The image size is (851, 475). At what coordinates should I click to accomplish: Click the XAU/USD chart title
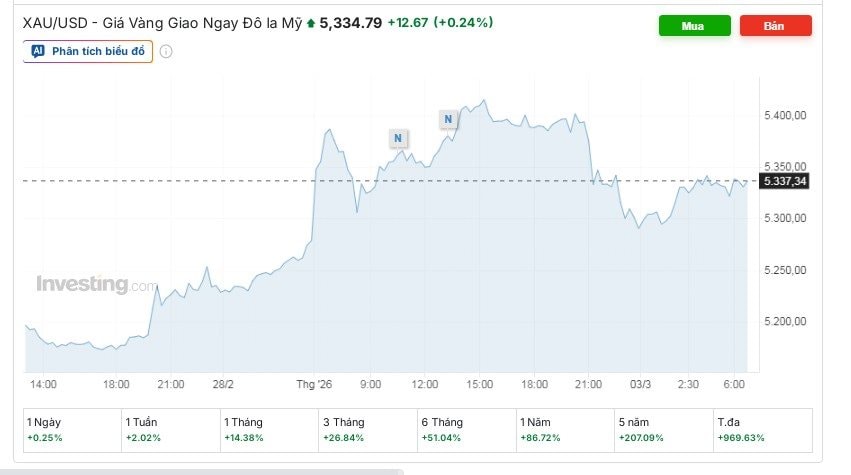click(x=160, y=22)
